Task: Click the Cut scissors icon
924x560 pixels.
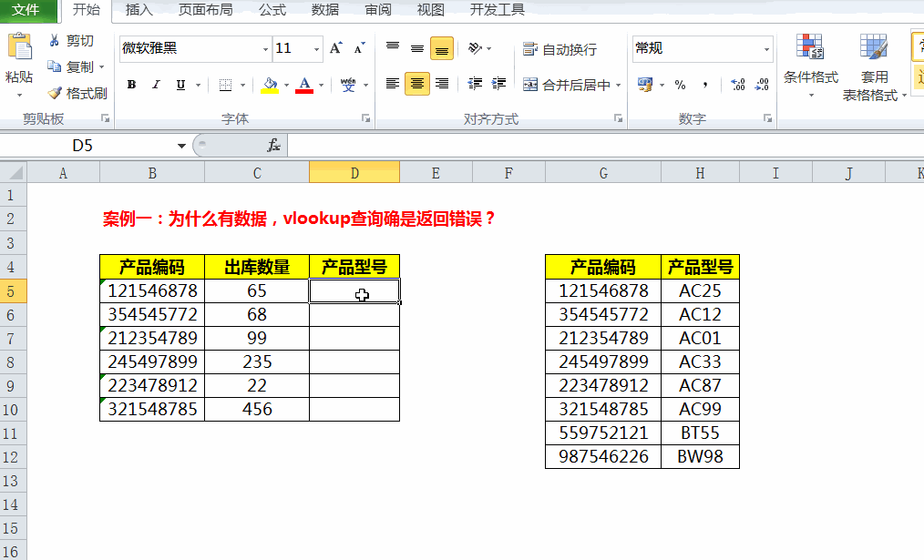Action: pos(54,40)
